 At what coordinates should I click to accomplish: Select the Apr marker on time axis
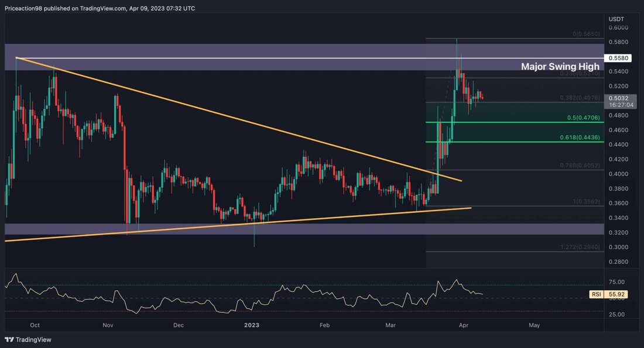pyautogui.click(x=463, y=324)
